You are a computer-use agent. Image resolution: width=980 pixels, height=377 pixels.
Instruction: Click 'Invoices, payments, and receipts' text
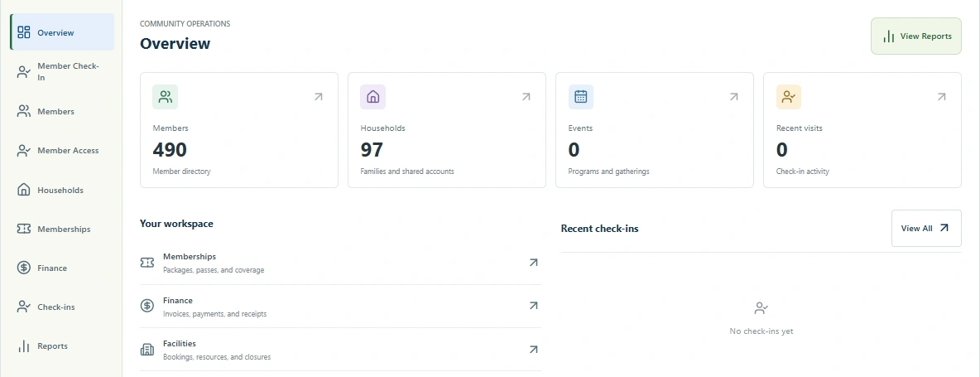pyautogui.click(x=215, y=314)
